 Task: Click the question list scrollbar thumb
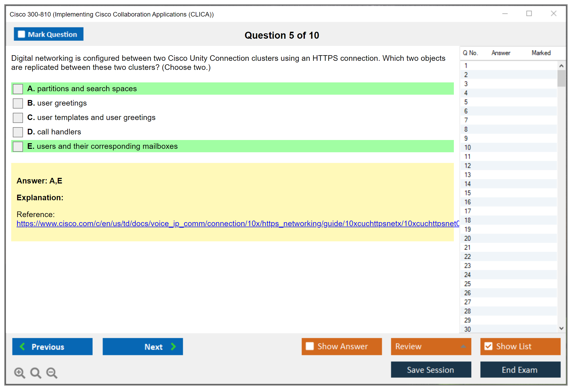(x=561, y=78)
